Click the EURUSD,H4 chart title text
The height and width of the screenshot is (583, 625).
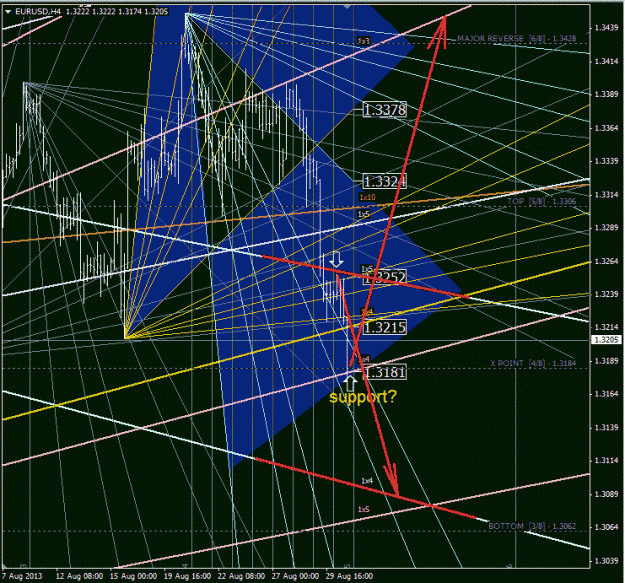pos(38,12)
